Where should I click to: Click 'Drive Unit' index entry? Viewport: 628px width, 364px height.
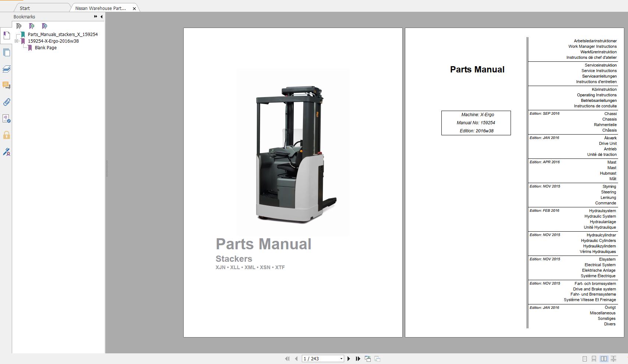[x=608, y=144]
